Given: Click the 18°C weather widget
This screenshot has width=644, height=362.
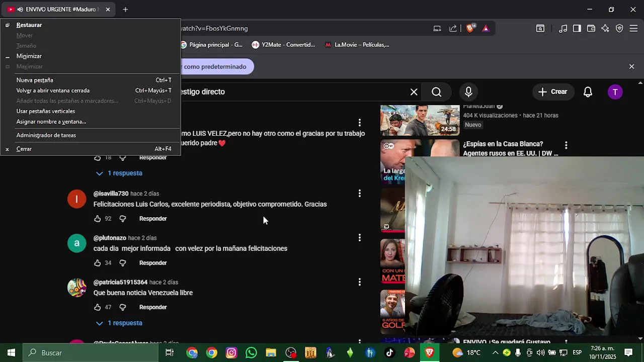Looking at the screenshot, I should (x=467, y=353).
